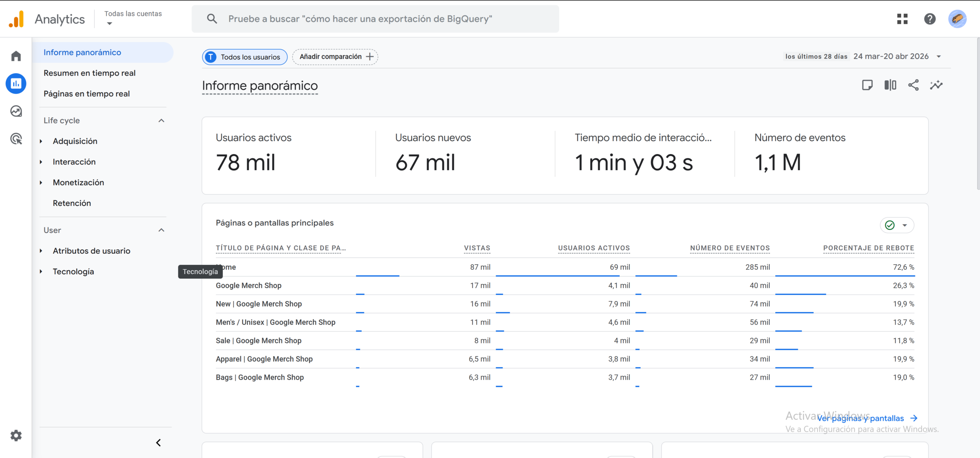Open the Google apps grid
This screenshot has width=980, height=458.
click(902, 19)
